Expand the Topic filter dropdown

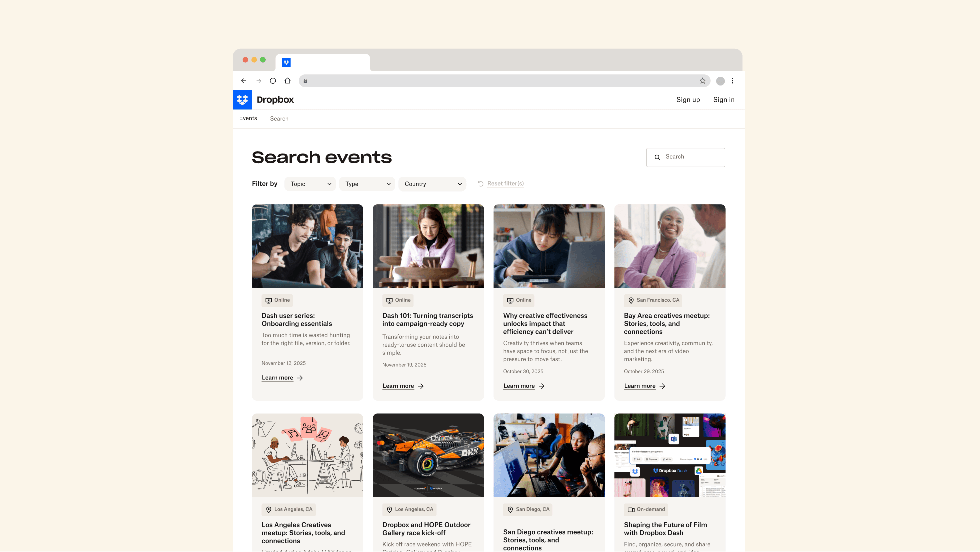pyautogui.click(x=311, y=184)
